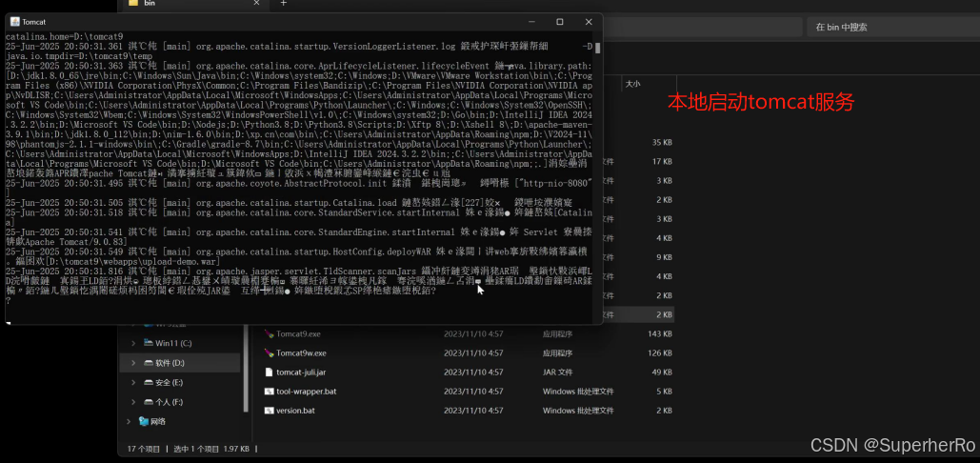Select 个人 (F:) in the navigation pane
The height and width of the screenshot is (463, 980).
pyautogui.click(x=179, y=402)
